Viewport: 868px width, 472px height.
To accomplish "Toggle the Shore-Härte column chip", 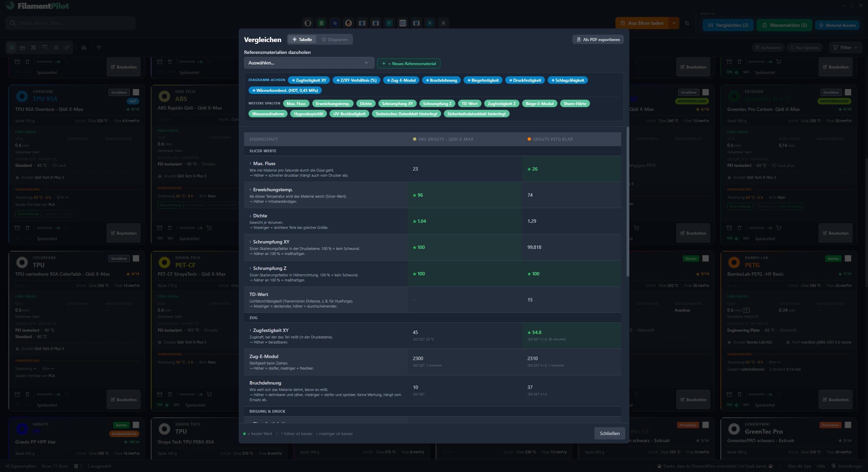I will point(575,104).
